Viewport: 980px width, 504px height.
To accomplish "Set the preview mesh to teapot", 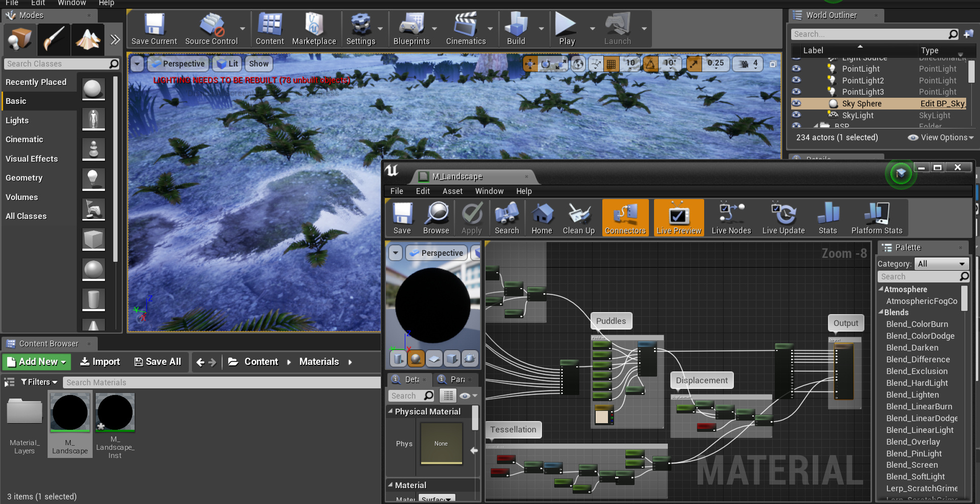I will point(470,359).
